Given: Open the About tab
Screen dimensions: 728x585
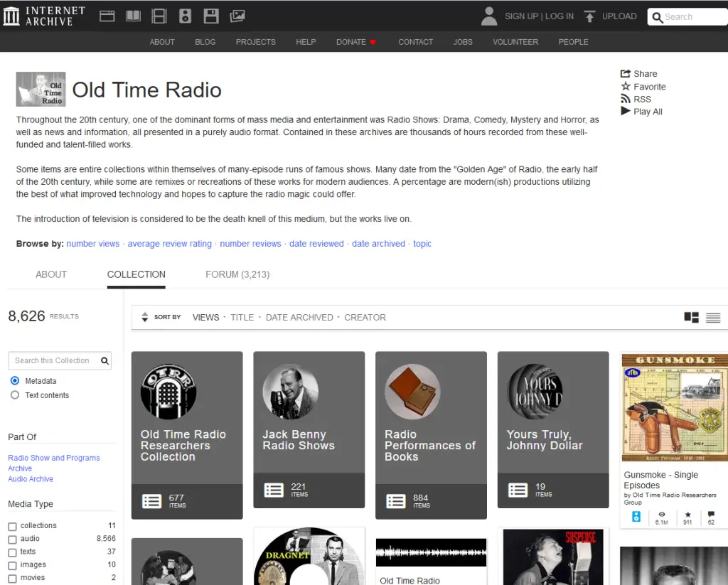Looking at the screenshot, I should pos(51,274).
